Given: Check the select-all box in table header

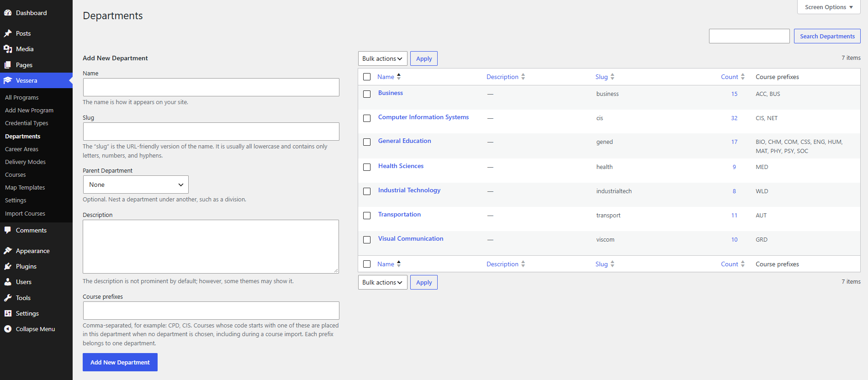Looking at the screenshot, I should tap(367, 77).
